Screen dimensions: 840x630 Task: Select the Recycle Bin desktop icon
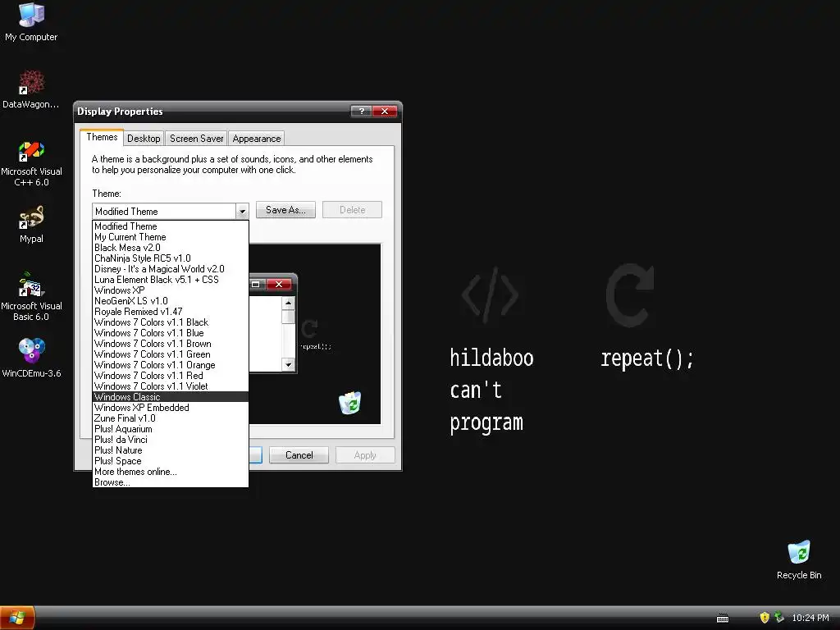point(799,560)
